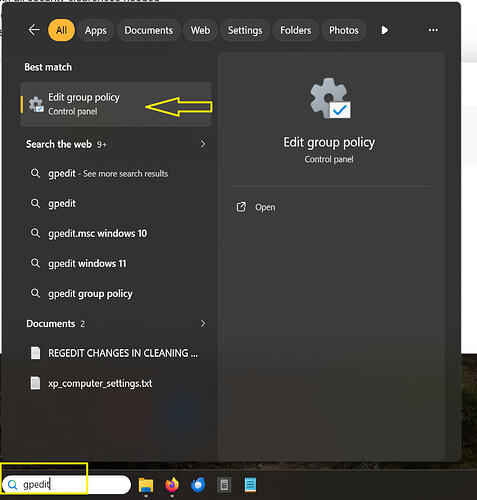The image size is (477, 500).
Task: Switch to the Apps filter tab
Action: point(95,30)
